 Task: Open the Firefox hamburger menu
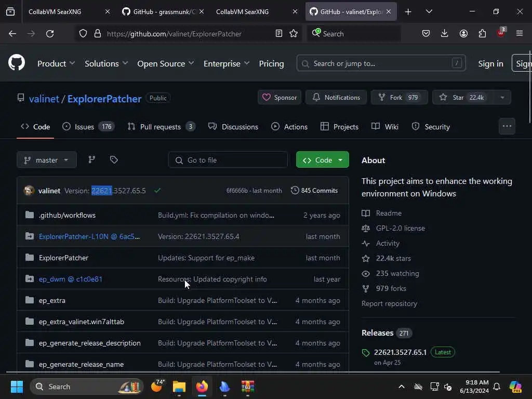point(520,33)
